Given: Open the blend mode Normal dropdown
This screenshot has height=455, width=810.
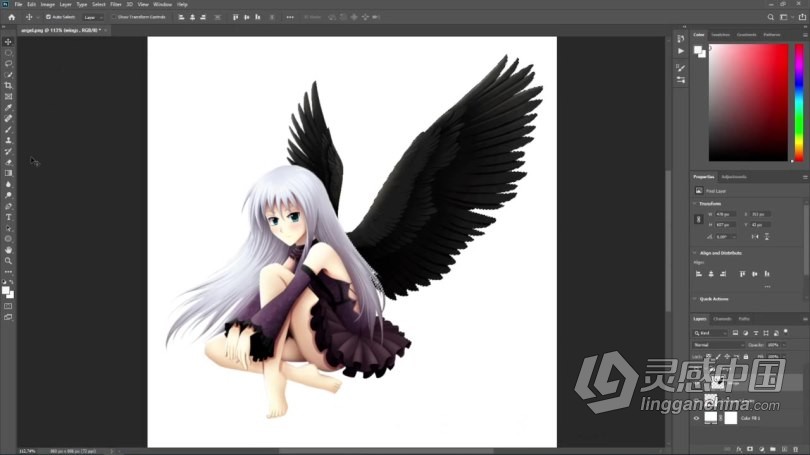Looking at the screenshot, I should point(718,344).
